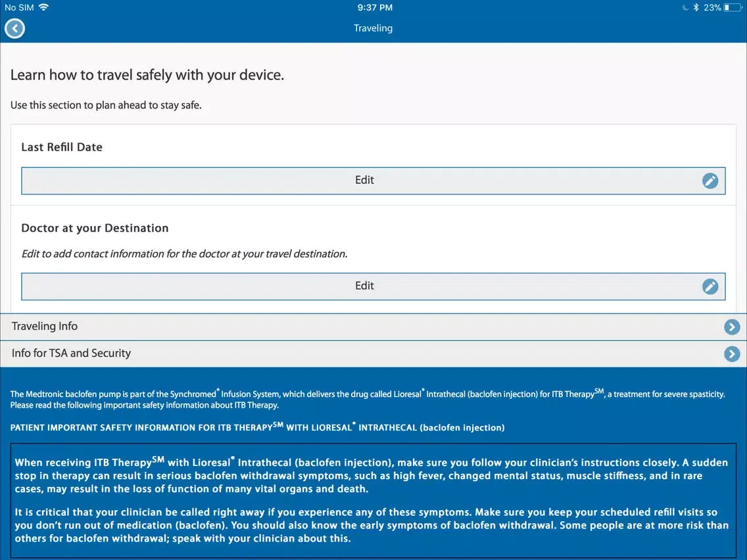This screenshot has height=560, width=747.
Task: Tap the Patient Important Safety Information heading
Action: click(x=257, y=427)
